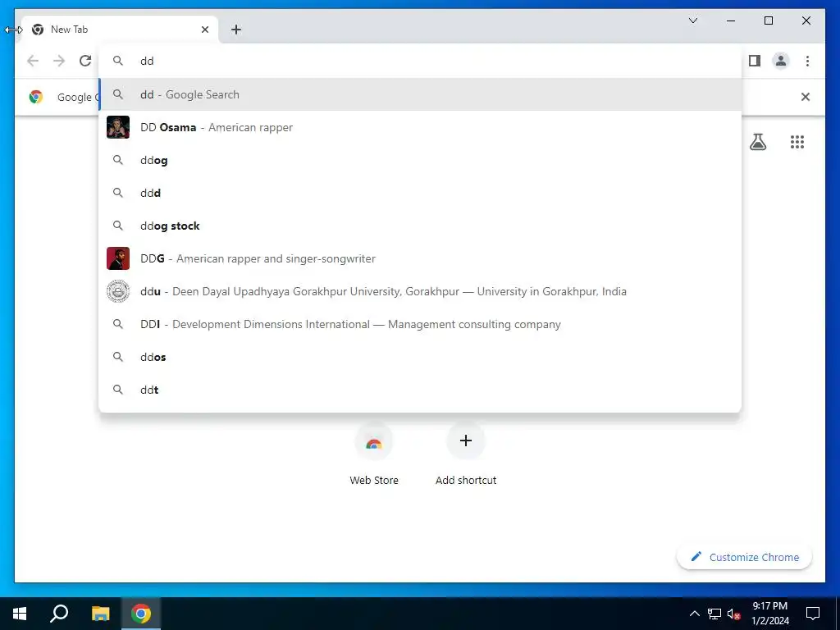Click the forward navigation arrow
This screenshot has width=840, height=630.
click(x=59, y=61)
